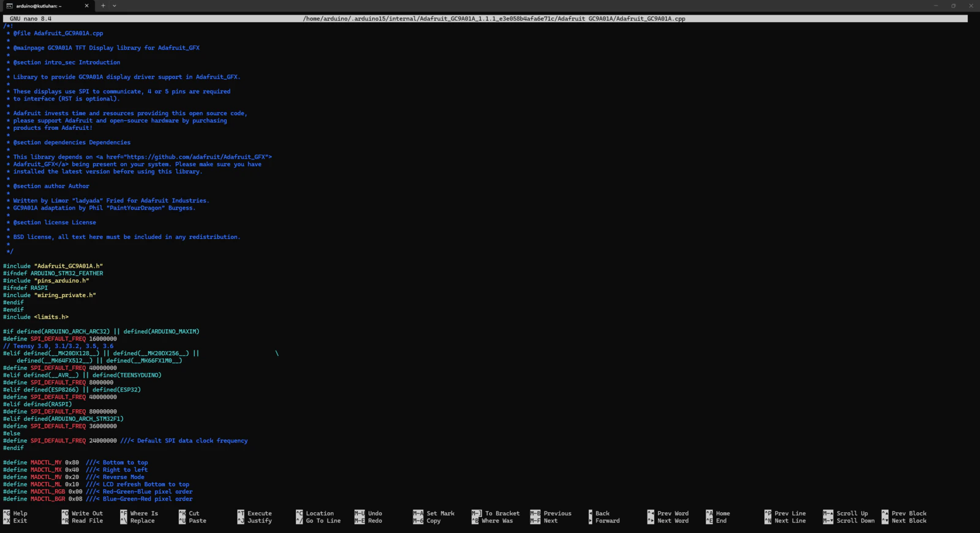Close the terminal window
The width and height of the screenshot is (980, 533).
pos(971,6)
